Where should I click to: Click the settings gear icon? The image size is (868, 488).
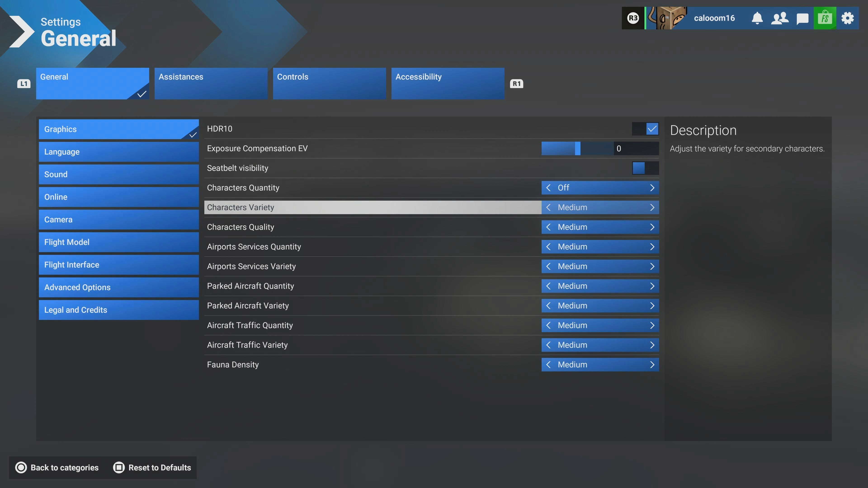[x=847, y=18]
